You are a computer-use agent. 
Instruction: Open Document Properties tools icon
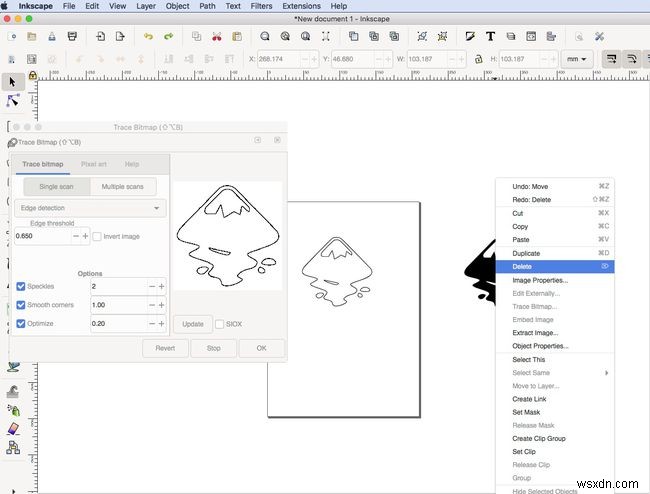tap(599, 36)
